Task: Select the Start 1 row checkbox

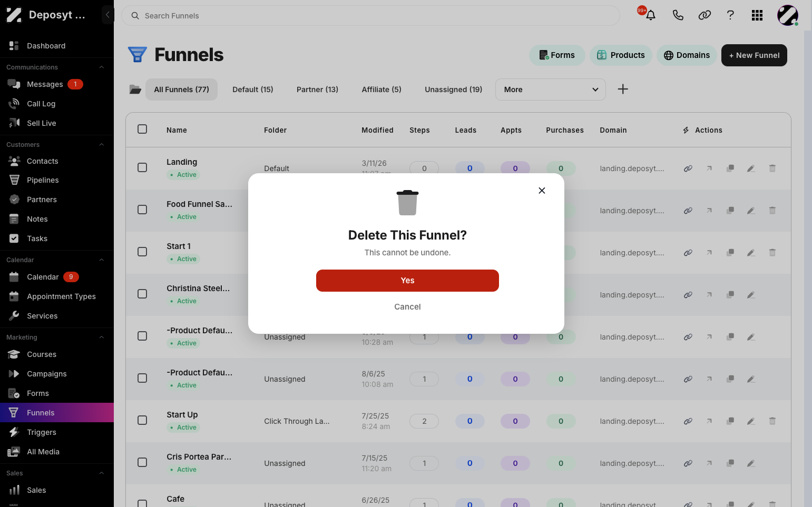Action: [x=142, y=252]
